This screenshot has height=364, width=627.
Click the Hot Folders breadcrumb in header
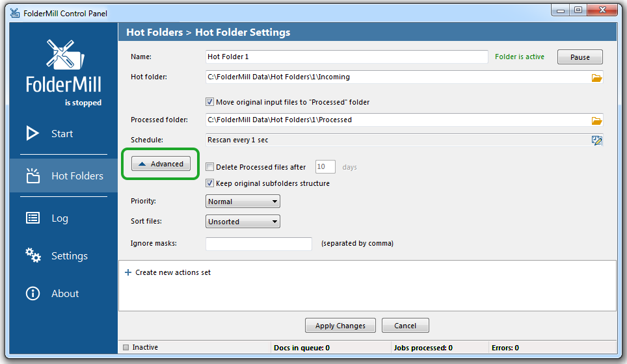pyautogui.click(x=154, y=32)
